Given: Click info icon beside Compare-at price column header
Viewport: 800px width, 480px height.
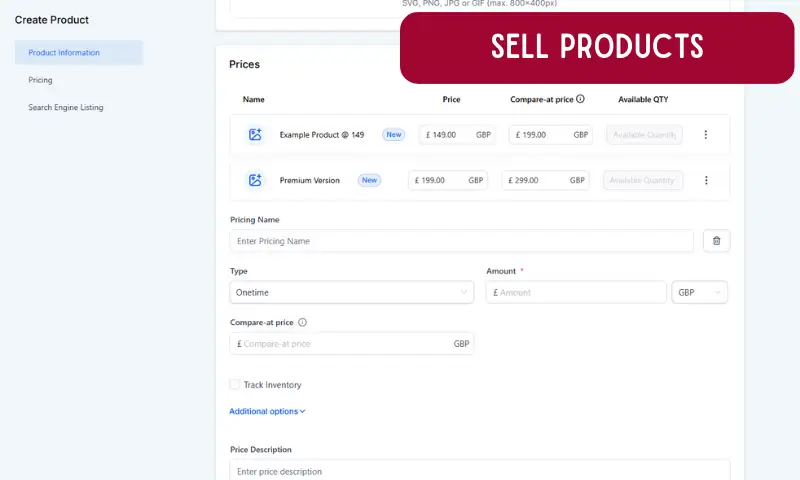Looking at the screenshot, I should coord(580,100).
